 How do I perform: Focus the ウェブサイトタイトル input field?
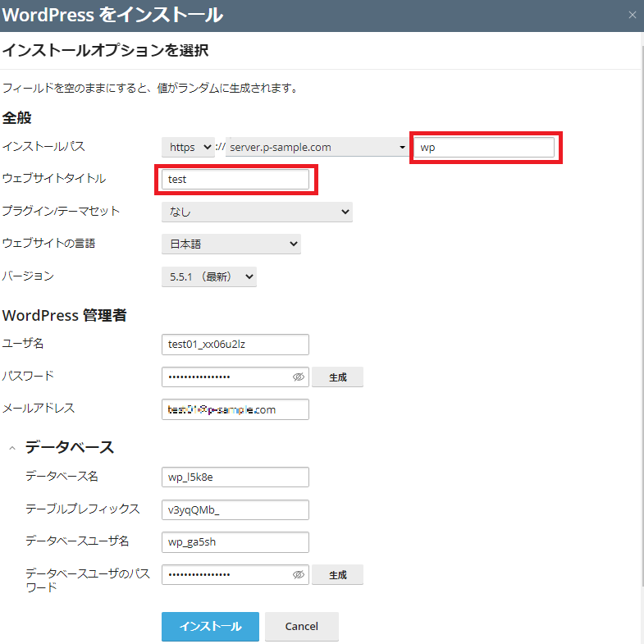236,179
